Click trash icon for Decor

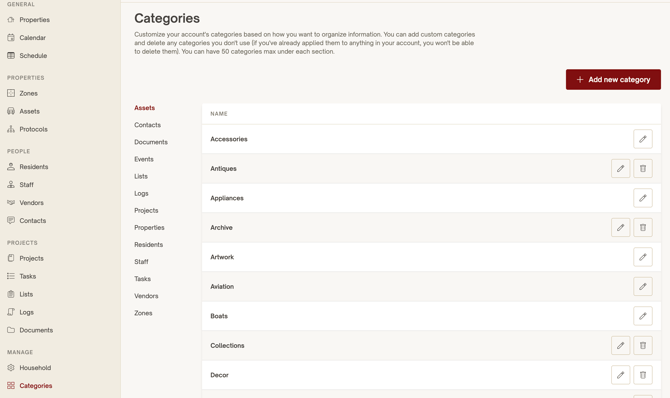coord(643,375)
